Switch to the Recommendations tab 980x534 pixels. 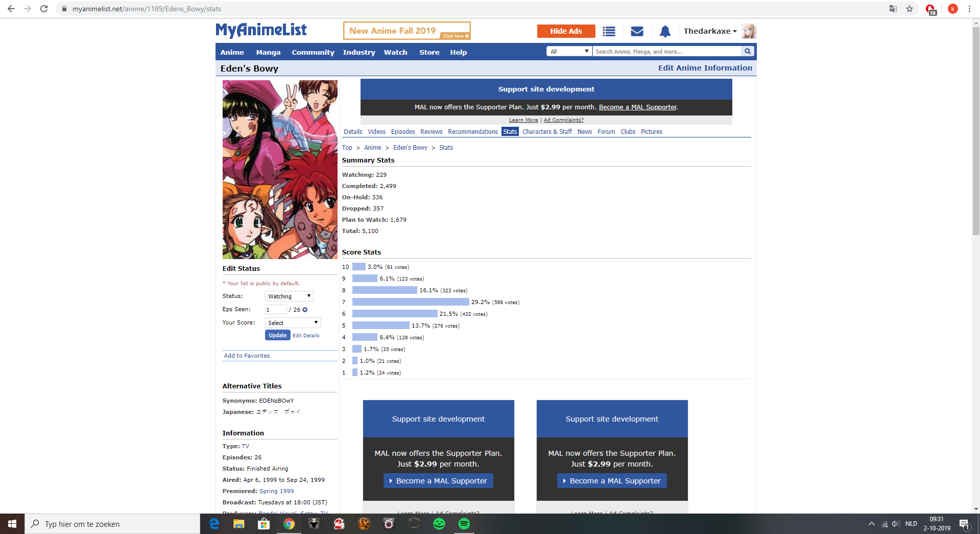coord(473,132)
